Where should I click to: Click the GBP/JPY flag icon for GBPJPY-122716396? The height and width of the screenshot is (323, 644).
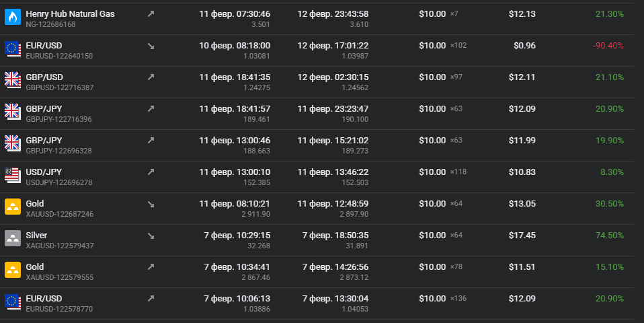(13, 112)
